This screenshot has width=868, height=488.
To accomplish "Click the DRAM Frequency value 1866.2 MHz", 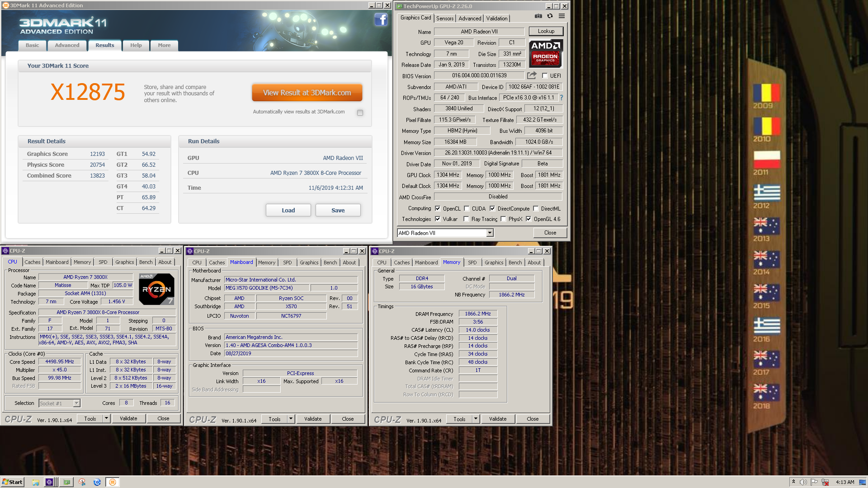I will pos(478,314).
